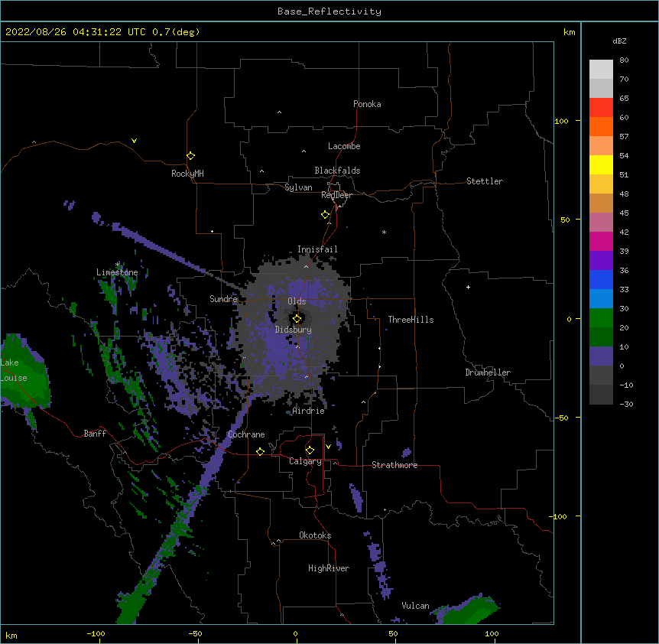
Task: Click the Banff label
Action: pos(95,434)
